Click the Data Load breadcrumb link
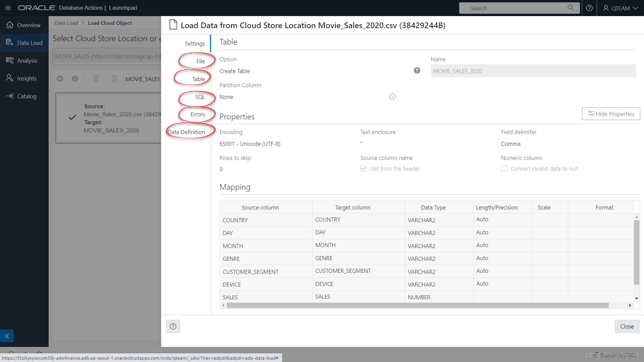 click(66, 23)
